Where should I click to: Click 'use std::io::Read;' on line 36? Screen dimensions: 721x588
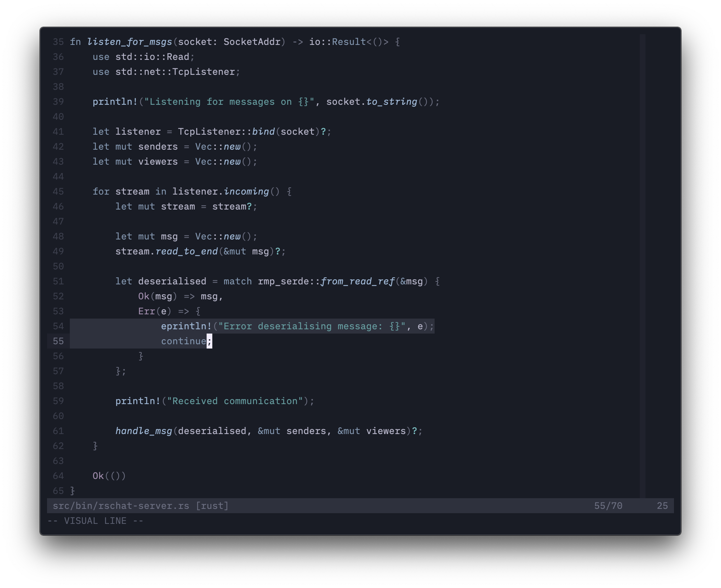(x=144, y=57)
